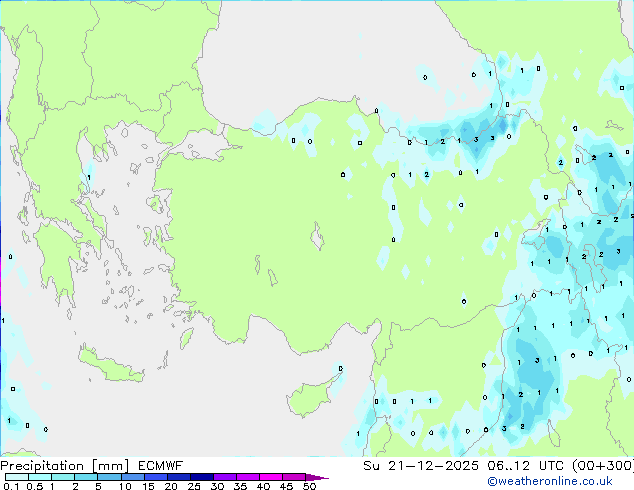Click the '30' legend value

(217, 486)
